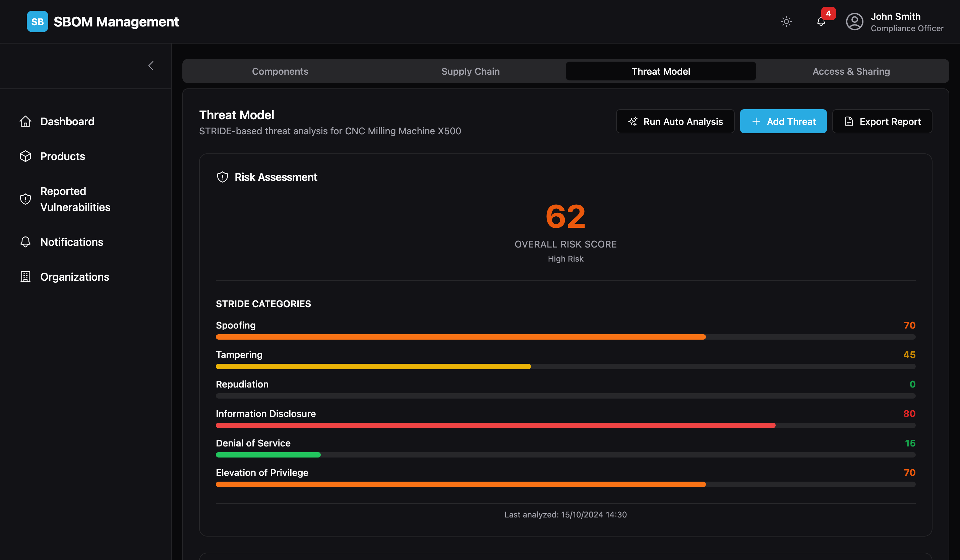Click Add Threat to create a new threat
Viewport: 960px width, 560px height.
783,121
